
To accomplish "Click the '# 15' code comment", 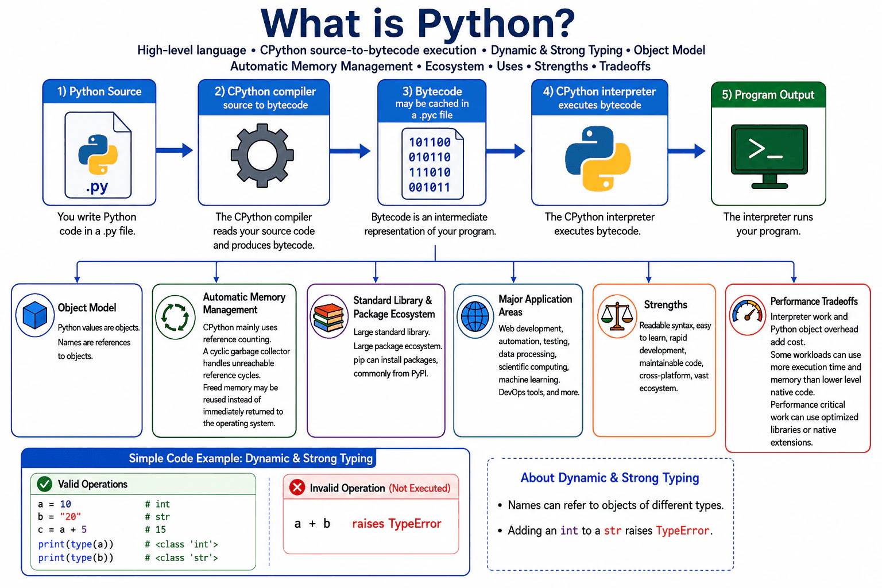I will [155, 529].
